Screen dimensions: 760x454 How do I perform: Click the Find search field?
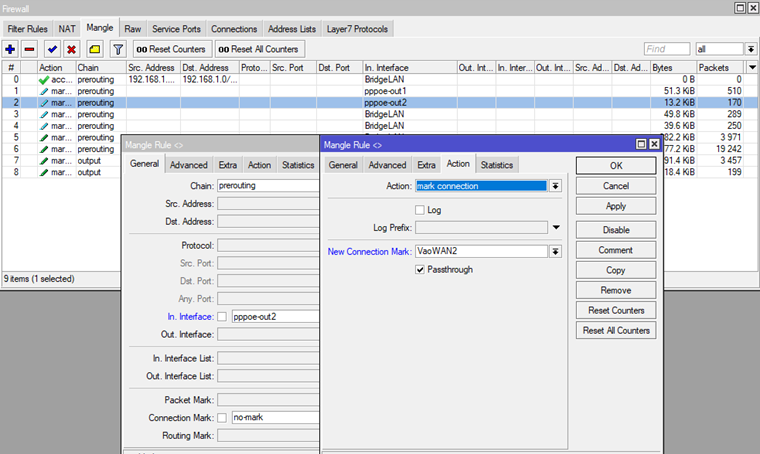click(x=667, y=49)
